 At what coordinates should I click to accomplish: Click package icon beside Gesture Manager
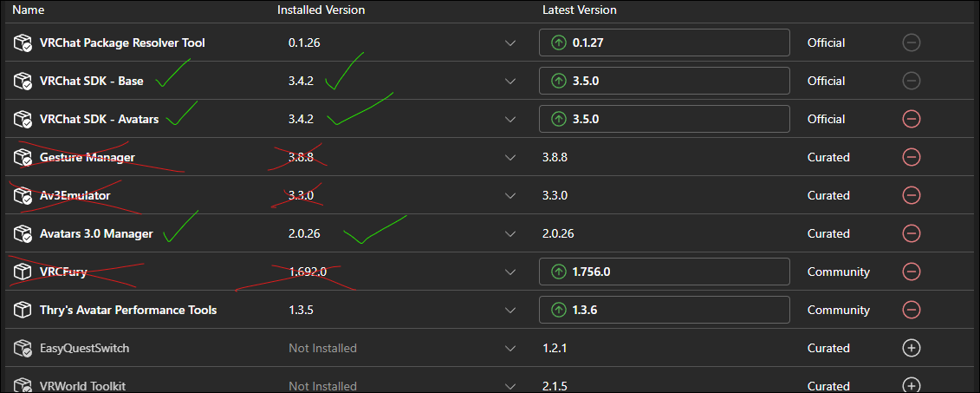[23, 157]
